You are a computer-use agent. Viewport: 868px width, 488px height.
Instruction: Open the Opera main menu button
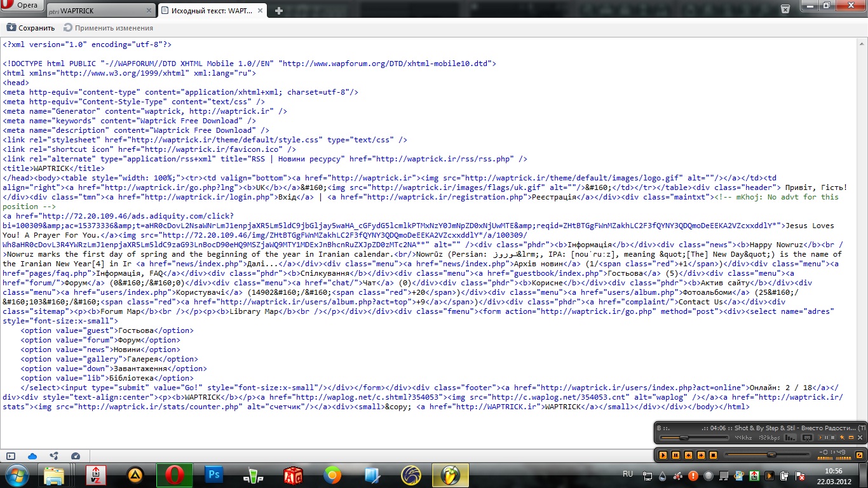tap(23, 6)
